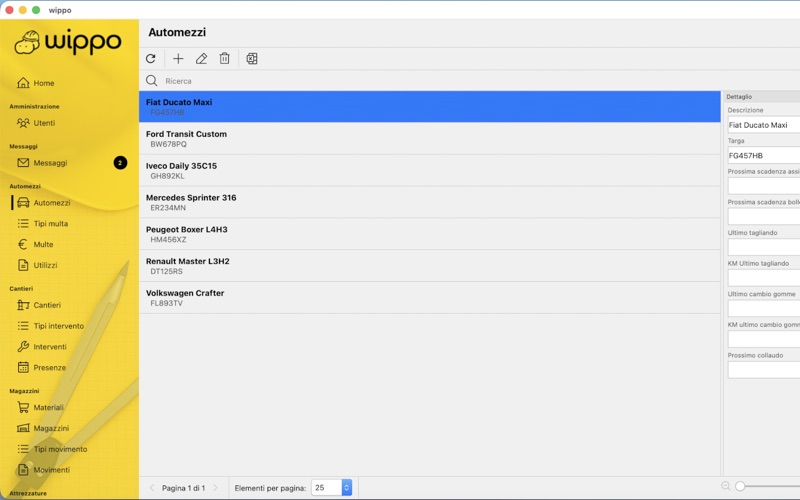The image size is (800, 500).
Task: Click the Magazzini warehouse icon
Action: [23, 428]
